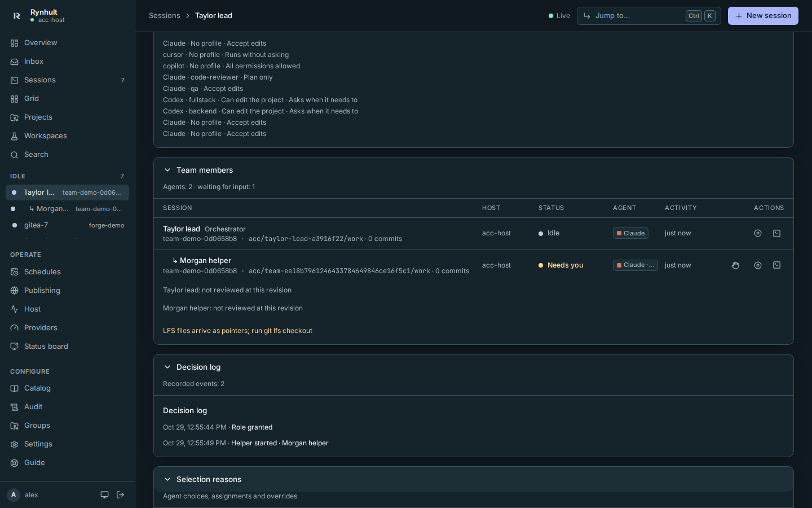The image size is (812, 508).
Task: Click the Claude agent badge on Morgan helper row
Action: click(636, 265)
